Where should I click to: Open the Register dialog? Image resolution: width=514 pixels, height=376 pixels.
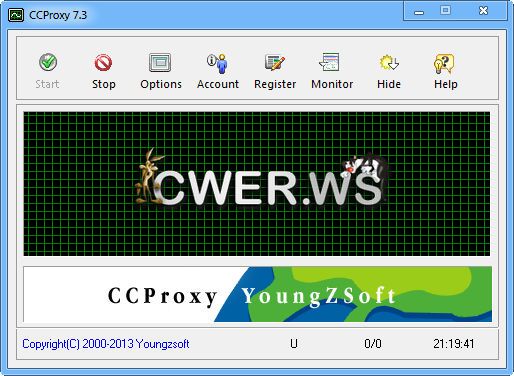[275, 71]
